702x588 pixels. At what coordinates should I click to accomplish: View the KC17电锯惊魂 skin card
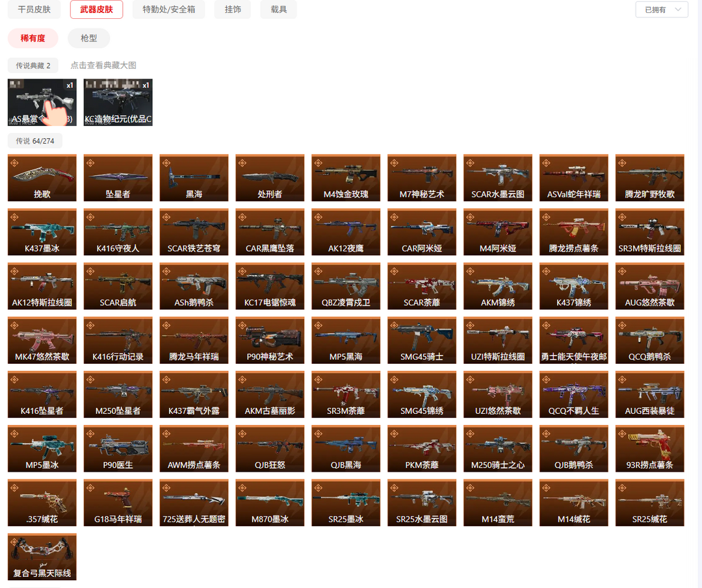point(270,286)
